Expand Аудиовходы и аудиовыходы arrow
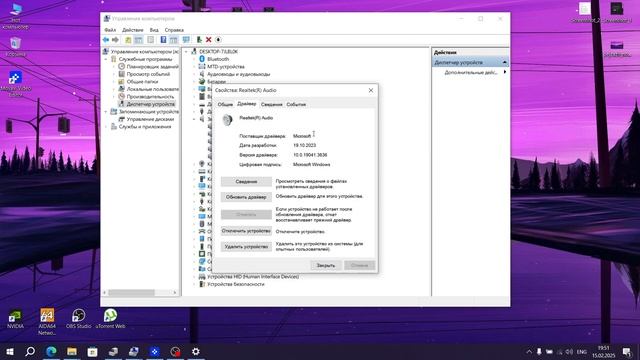The height and width of the screenshot is (360, 640). pos(194,74)
